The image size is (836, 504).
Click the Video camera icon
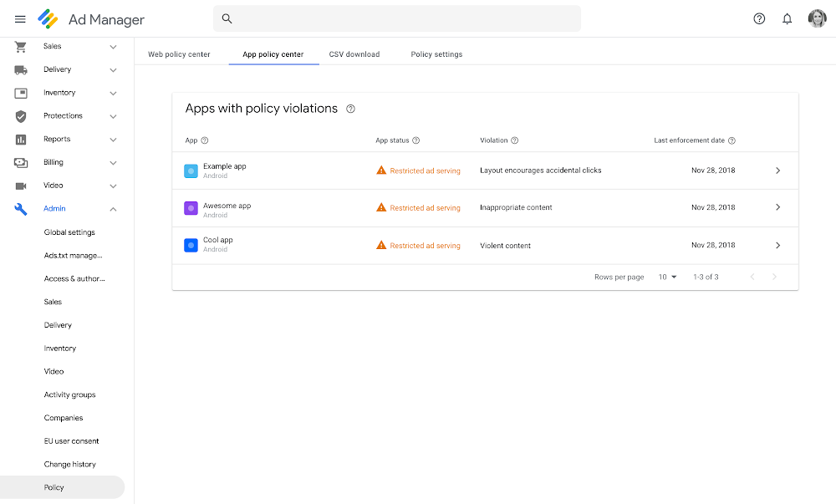pos(20,186)
